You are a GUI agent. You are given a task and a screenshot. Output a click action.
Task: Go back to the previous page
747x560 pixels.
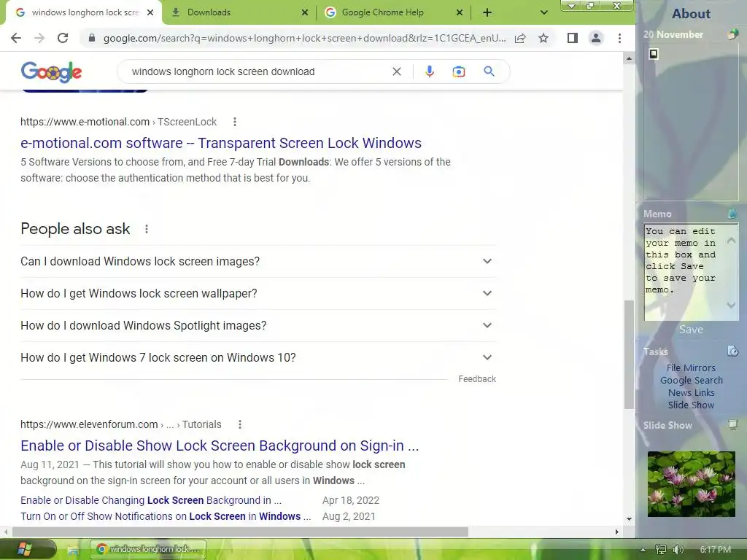pos(16,38)
